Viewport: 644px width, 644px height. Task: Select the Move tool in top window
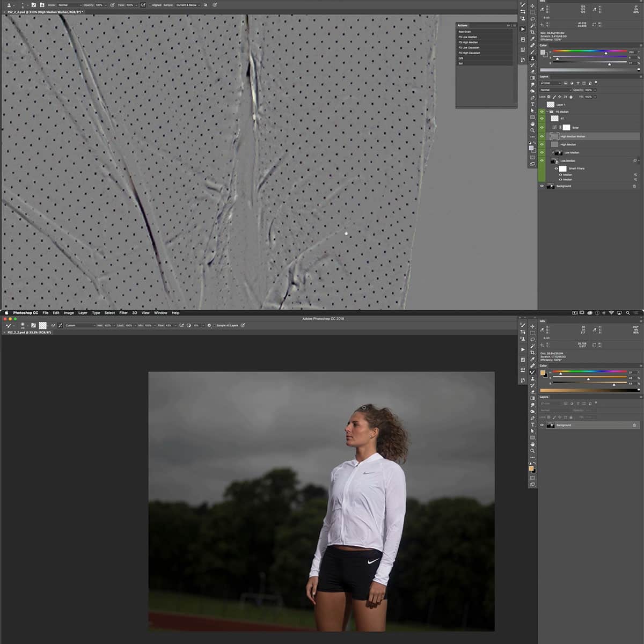tap(532, 6)
